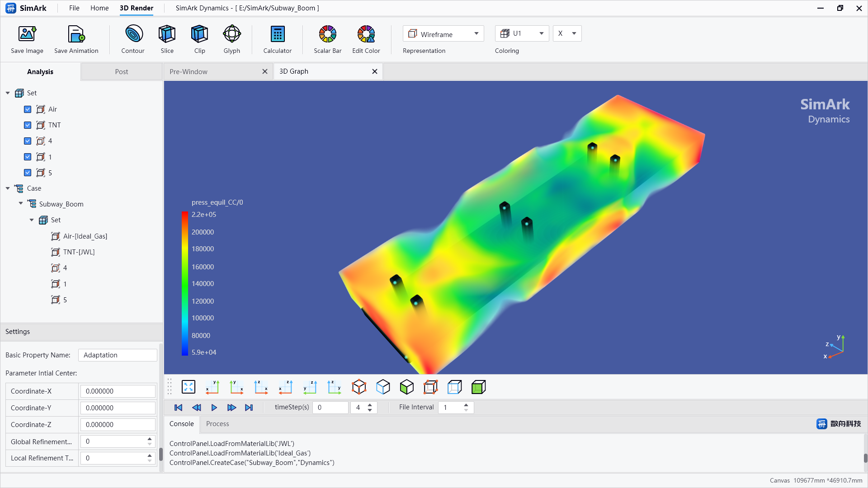Select the solid green box icon
Image resolution: width=868 pixels, height=488 pixels.
(x=479, y=387)
